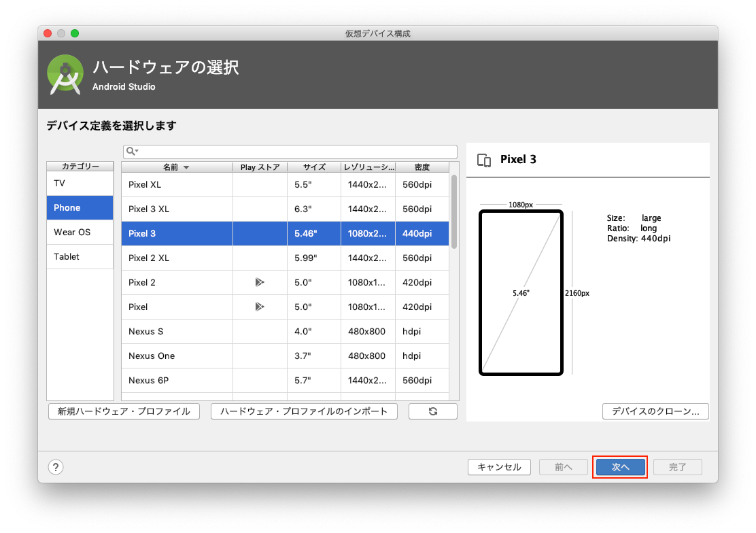
Task: Click the 次へ button to proceed
Action: pyautogui.click(x=620, y=467)
